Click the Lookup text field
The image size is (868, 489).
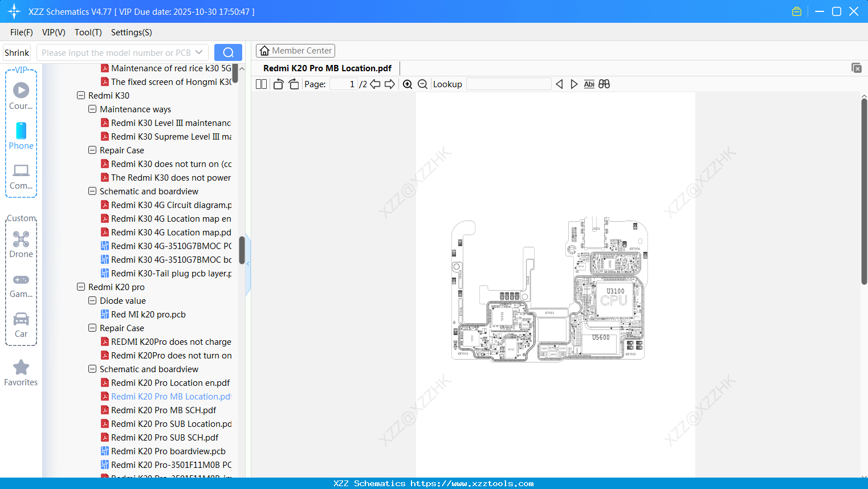509,84
